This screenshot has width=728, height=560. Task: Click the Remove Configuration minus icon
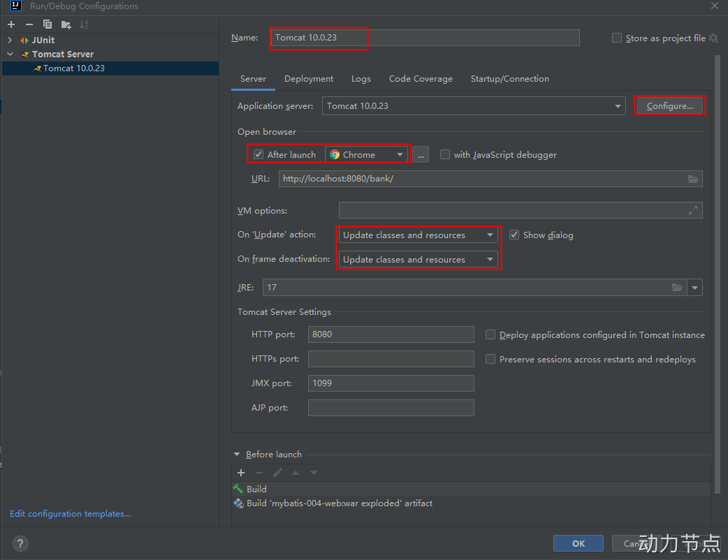tap(29, 24)
